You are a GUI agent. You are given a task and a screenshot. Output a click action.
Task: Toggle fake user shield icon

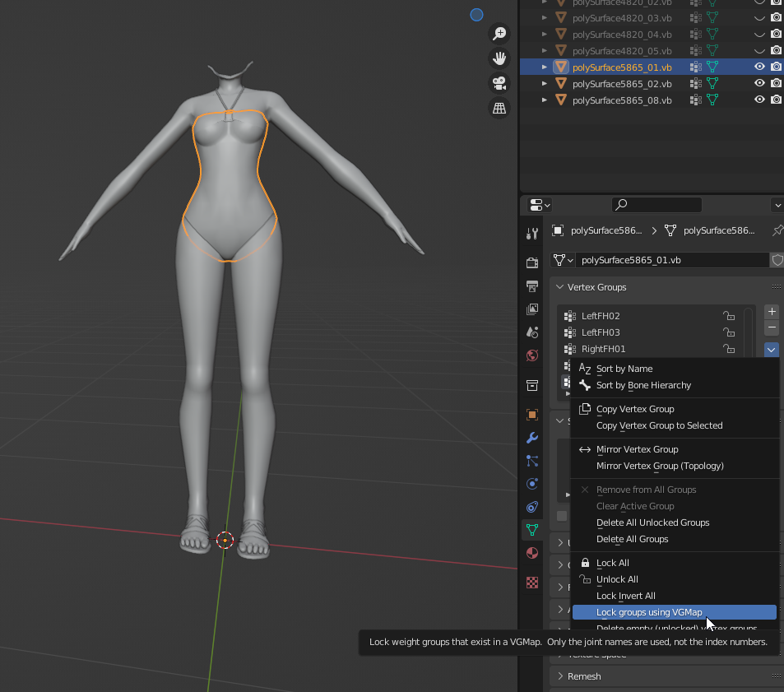coord(777,260)
